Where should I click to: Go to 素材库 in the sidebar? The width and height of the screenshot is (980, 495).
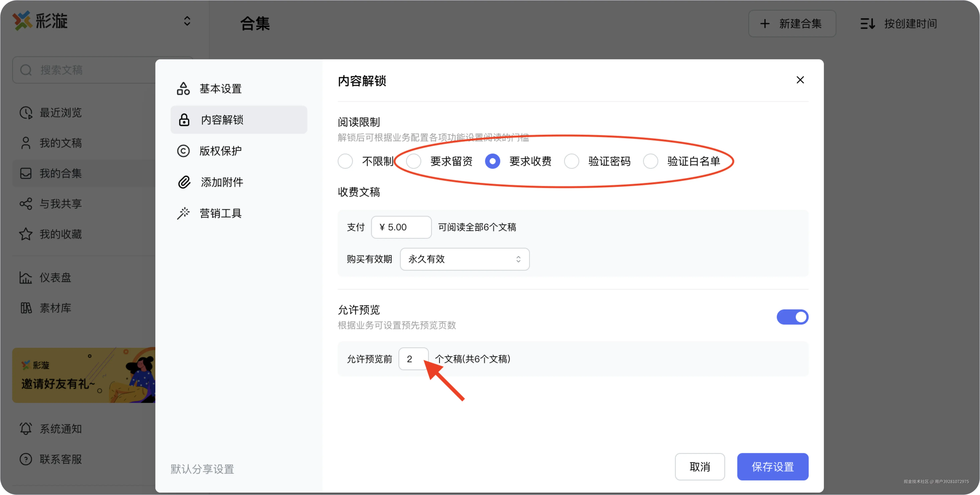pos(56,308)
